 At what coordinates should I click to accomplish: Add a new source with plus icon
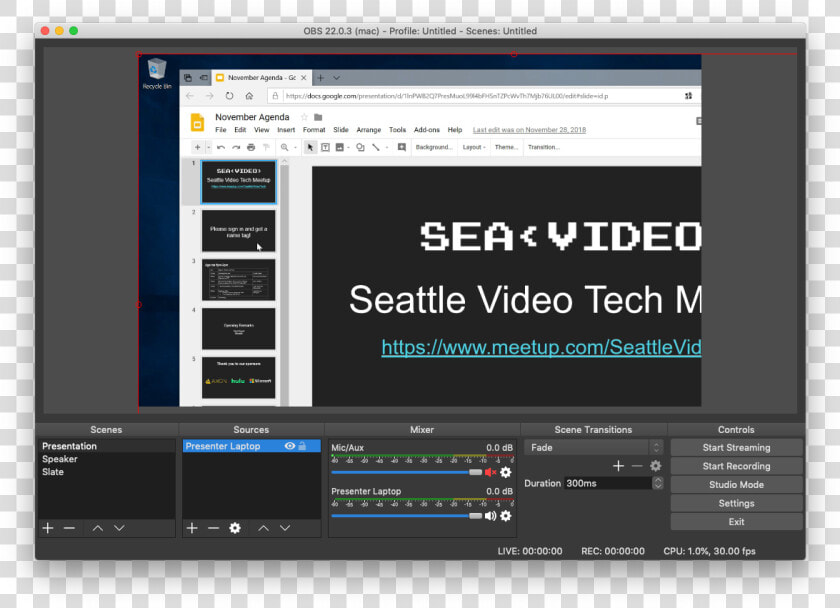tap(192, 528)
